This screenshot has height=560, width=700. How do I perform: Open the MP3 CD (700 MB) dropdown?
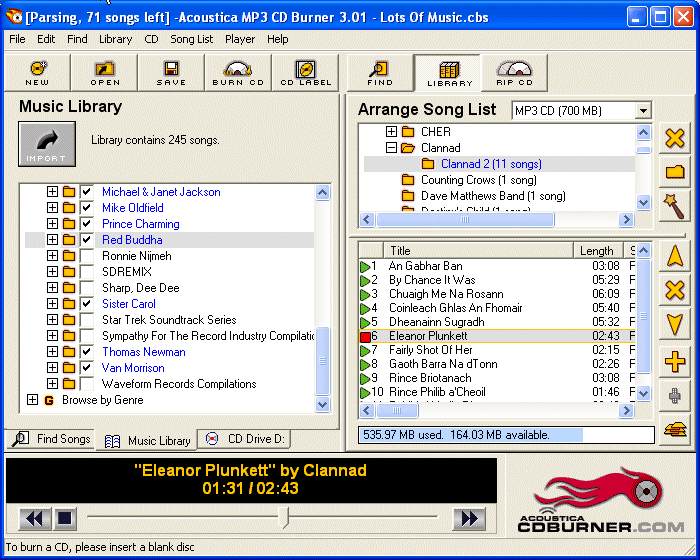pos(643,110)
